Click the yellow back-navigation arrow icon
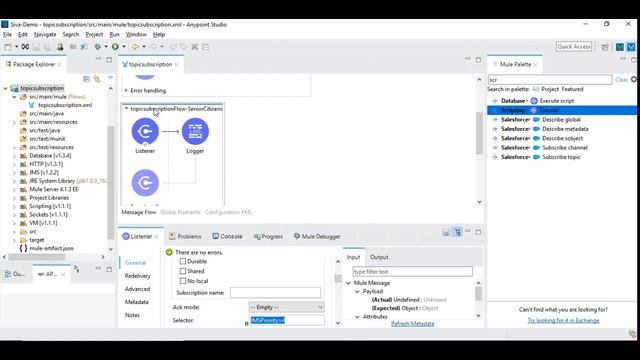The height and width of the screenshot is (360, 640). pyautogui.click(x=135, y=47)
